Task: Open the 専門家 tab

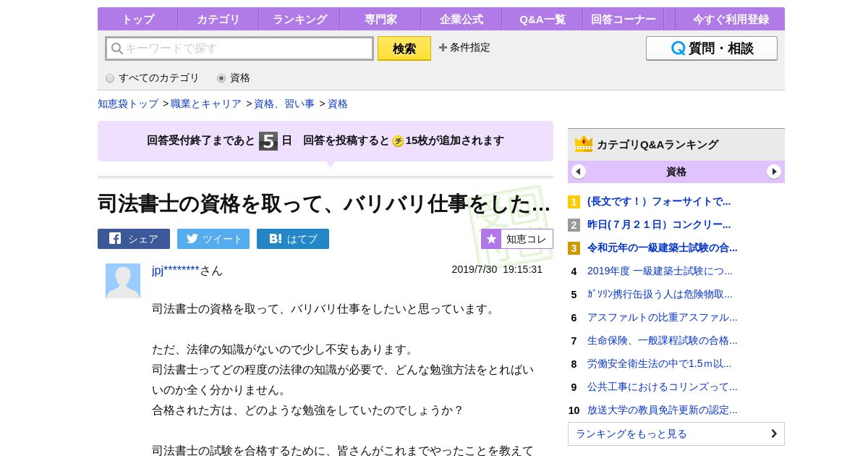Action: [380, 19]
